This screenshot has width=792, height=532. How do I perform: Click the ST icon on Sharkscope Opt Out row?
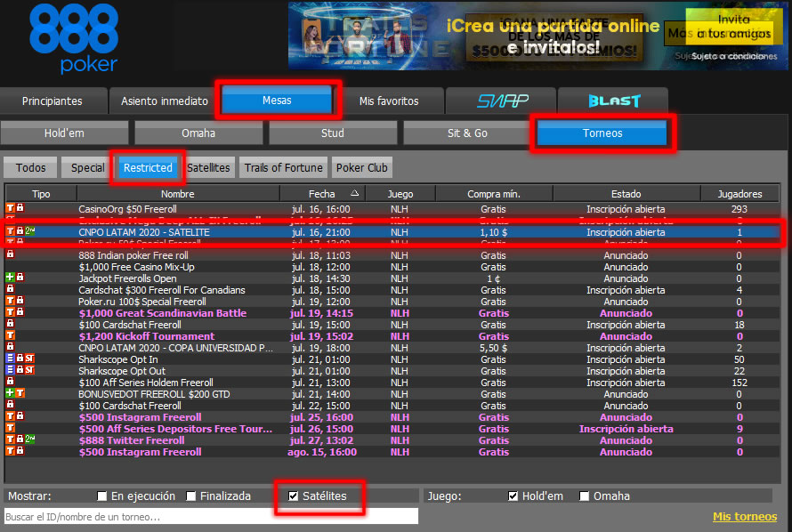tap(29, 370)
